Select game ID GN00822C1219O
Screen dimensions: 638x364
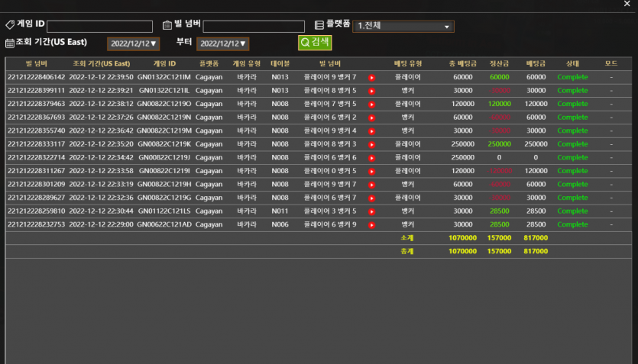pyautogui.click(x=164, y=104)
